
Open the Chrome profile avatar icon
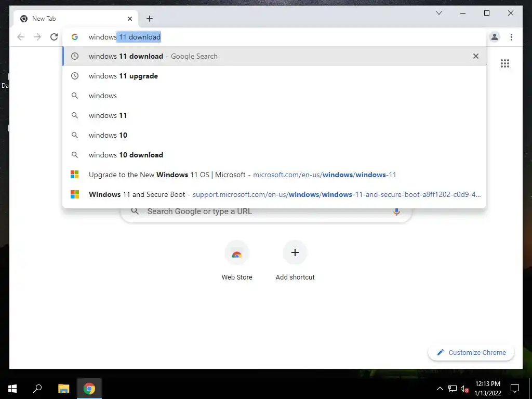[495, 37]
